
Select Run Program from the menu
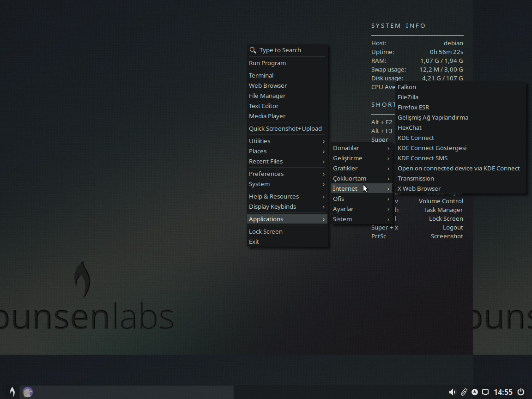click(x=287, y=63)
